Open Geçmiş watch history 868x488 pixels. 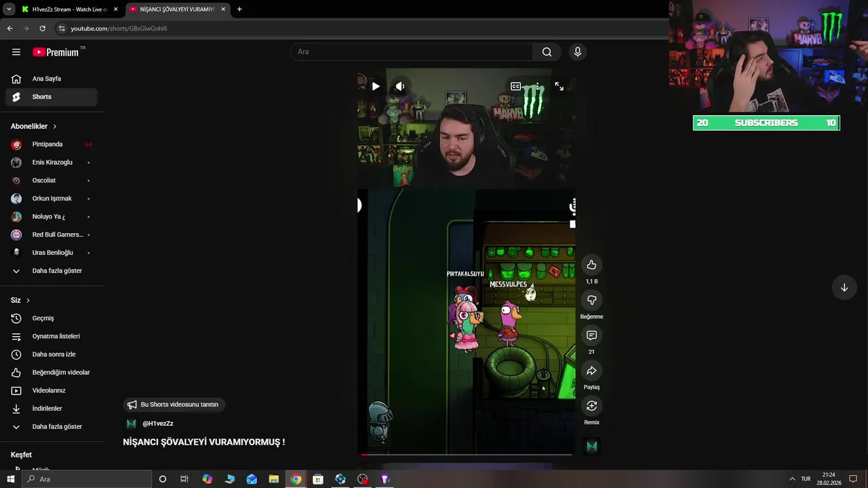click(52, 319)
